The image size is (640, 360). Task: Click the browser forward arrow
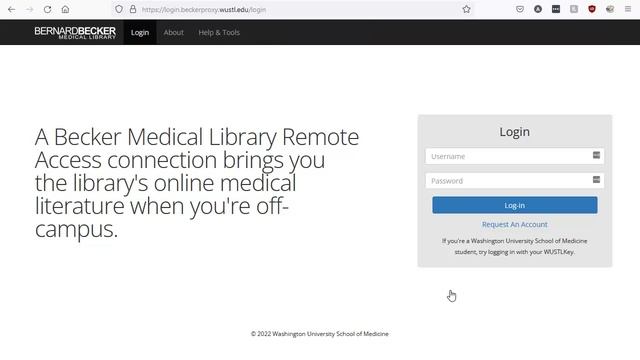coord(29,9)
